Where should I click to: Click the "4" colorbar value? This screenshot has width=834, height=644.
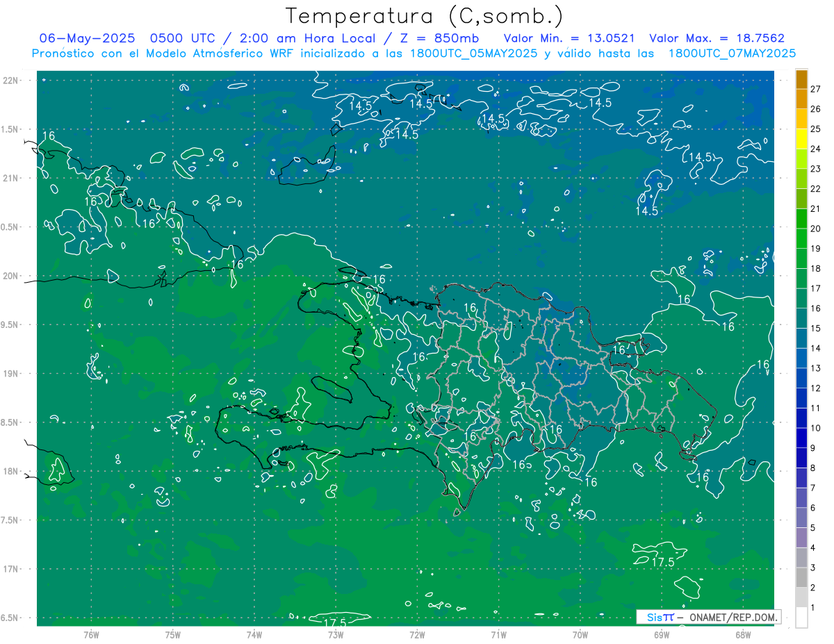tap(813, 547)
